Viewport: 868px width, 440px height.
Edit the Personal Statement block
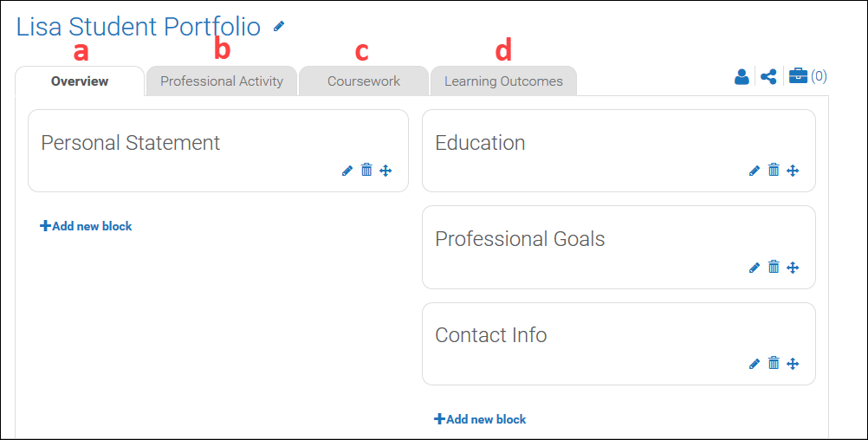click(347, 171)
